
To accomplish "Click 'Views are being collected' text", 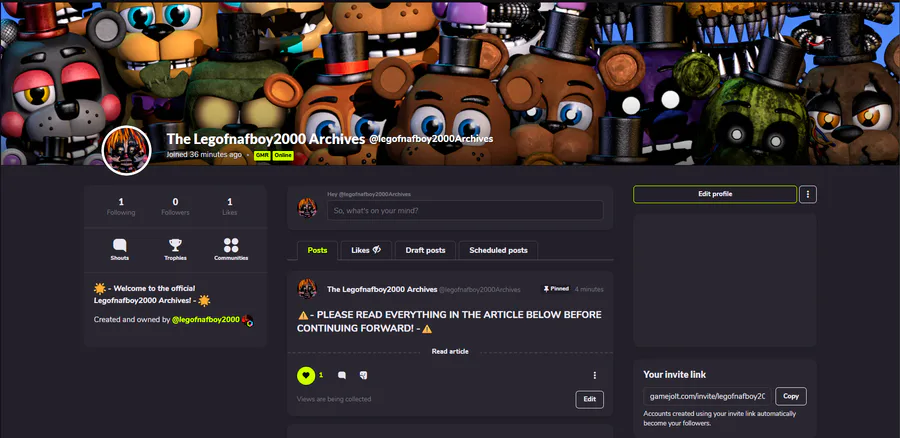I will click(334, 399).
